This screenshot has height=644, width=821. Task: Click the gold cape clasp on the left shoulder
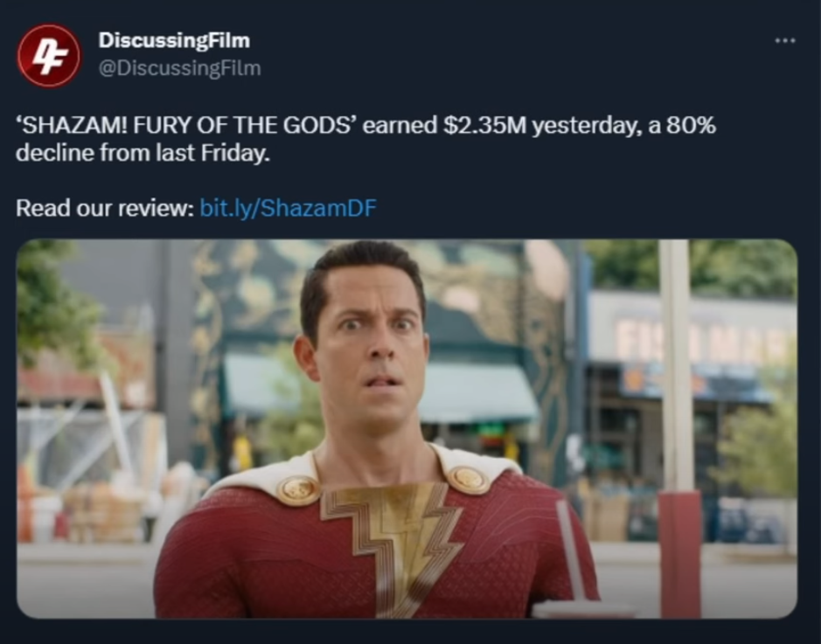[298, 490]
